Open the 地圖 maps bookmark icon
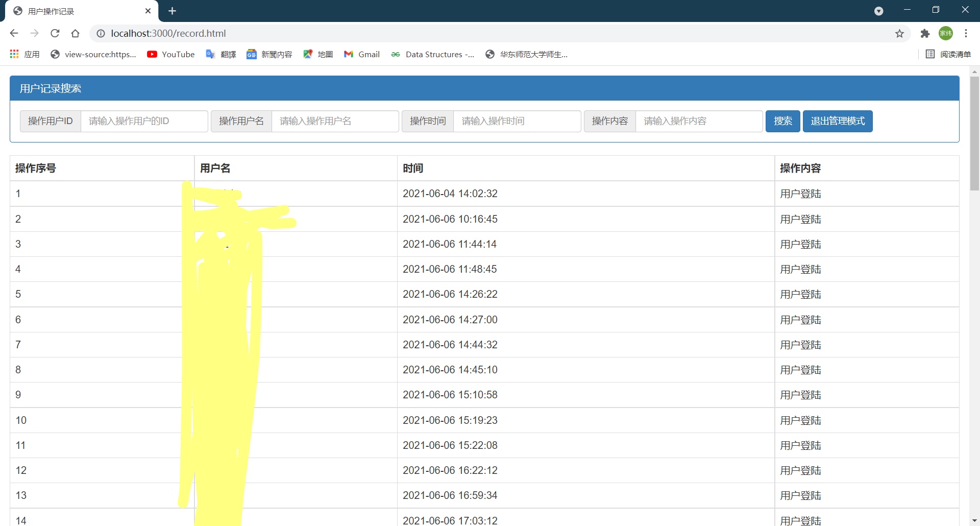The height and width of the screenshot is (526, 980). tap(308, 54)
